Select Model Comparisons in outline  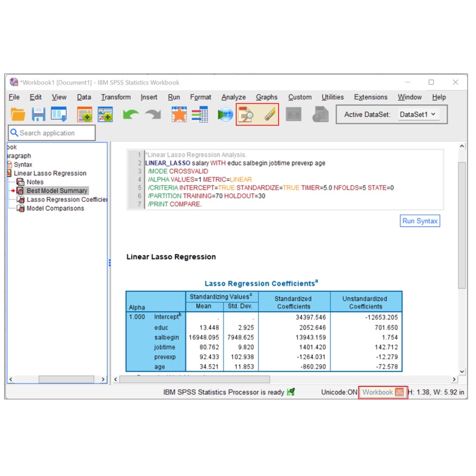pyautogui.click(x=55, y=209)
